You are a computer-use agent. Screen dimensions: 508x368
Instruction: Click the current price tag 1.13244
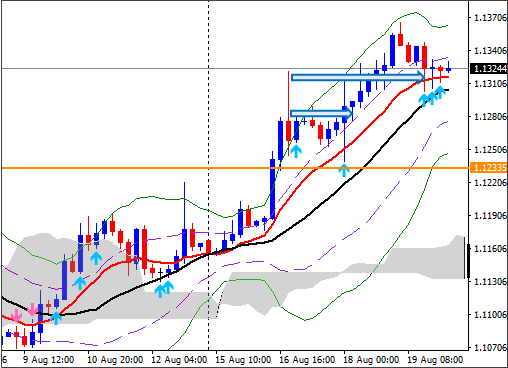(488, 68)
